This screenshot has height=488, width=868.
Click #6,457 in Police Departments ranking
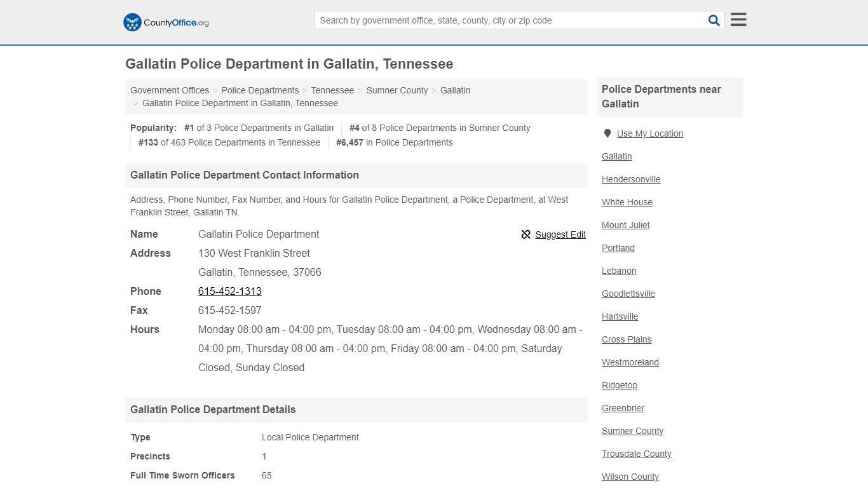point(395,142)
